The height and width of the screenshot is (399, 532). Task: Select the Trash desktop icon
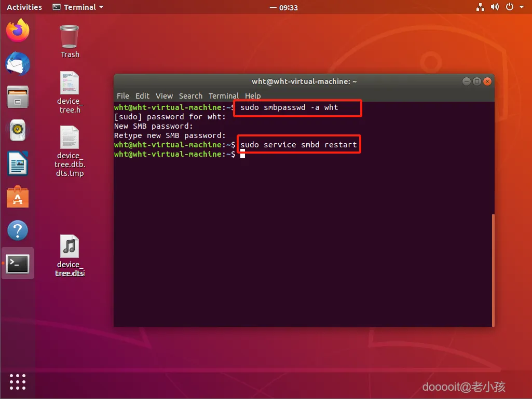tap(70, 41)
